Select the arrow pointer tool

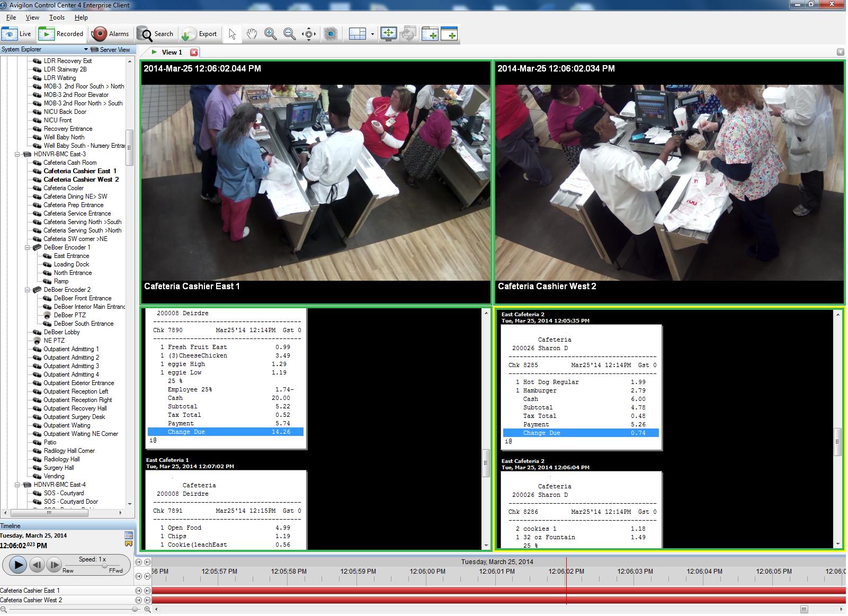[232, 34]
